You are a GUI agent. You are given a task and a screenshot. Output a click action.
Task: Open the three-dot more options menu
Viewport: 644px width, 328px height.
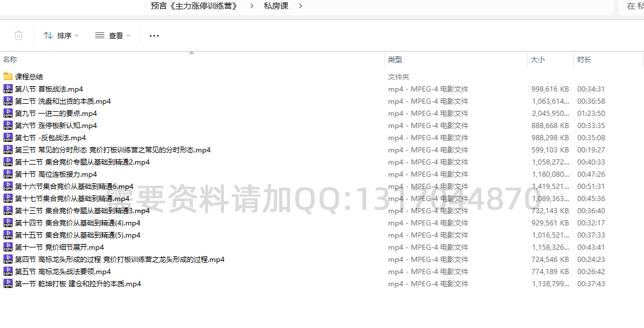154,35
